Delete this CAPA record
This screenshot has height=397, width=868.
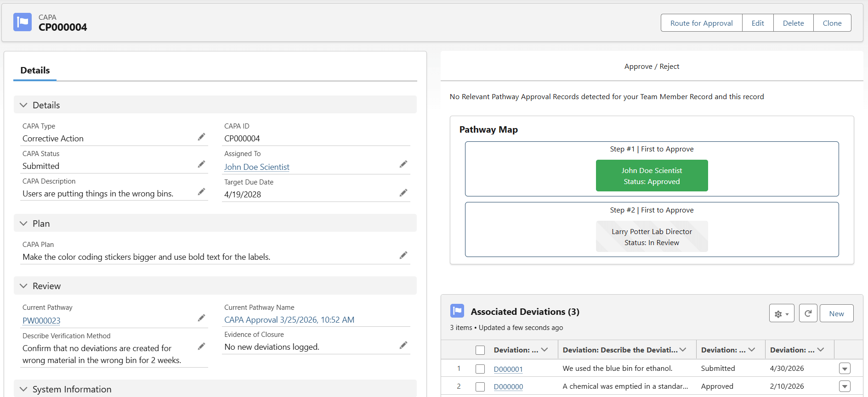click(793, 23)
